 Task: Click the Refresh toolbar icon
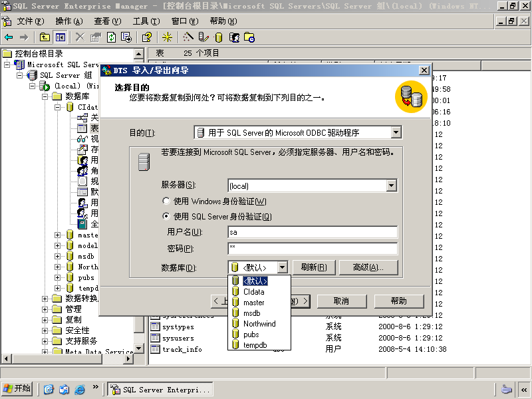111,37
